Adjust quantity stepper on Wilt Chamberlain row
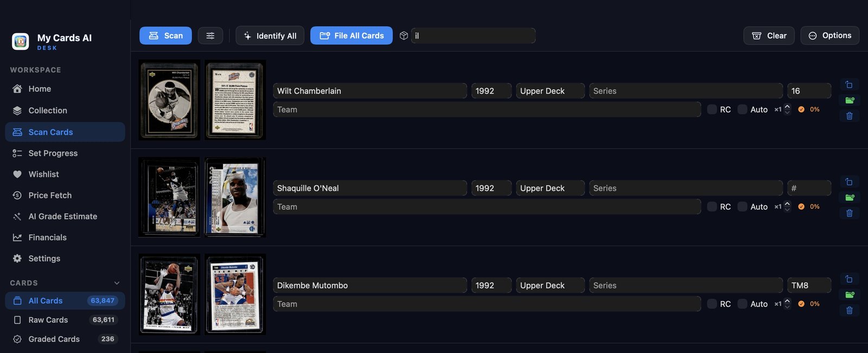This screenshot has height=353, width=868. click(787, 110)
